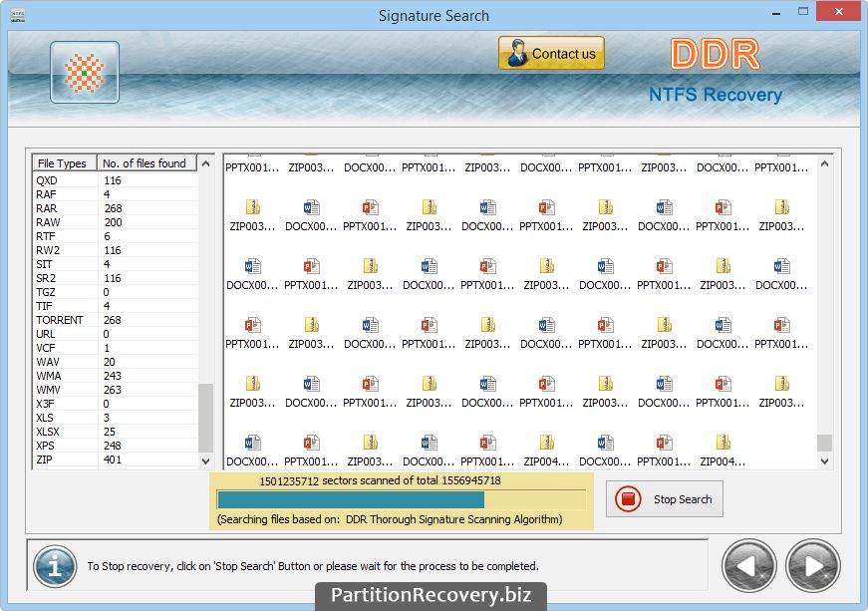The image size is (868, 611).
Task: Select the X3F file type row
Action: (x=116, y=404)
